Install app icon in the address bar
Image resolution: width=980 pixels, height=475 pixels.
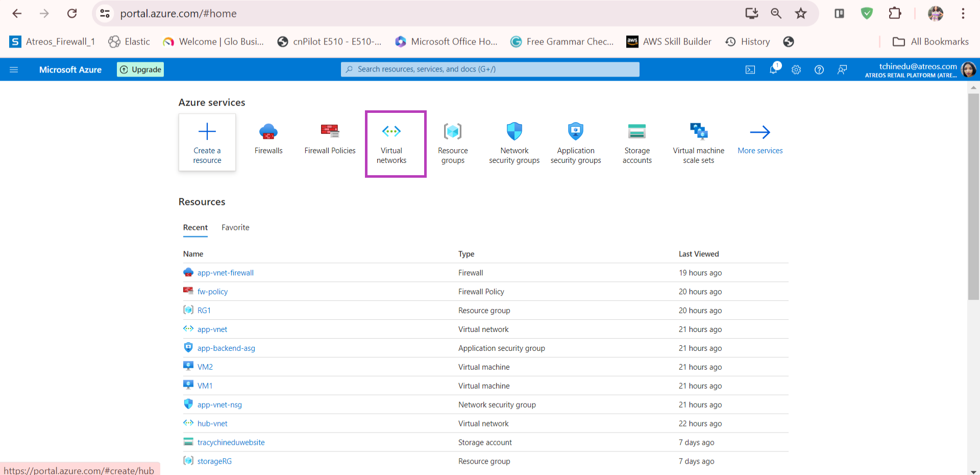tap(751, 13)
